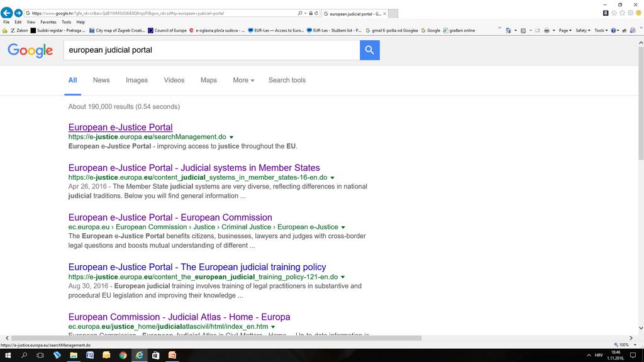Image resolution: width=644 pixels, height=362 pixels.
Task: Click the horizontal scrollbar thumb
Action: point(216,338)
